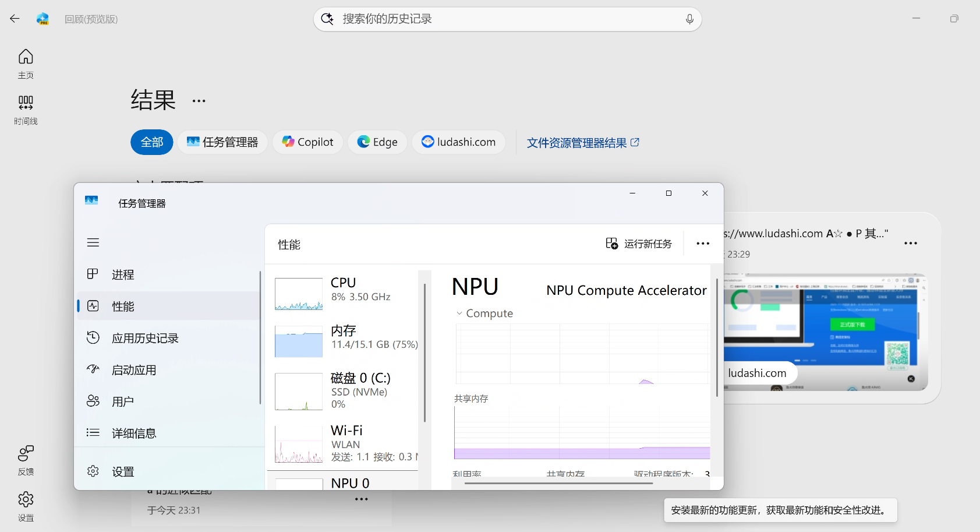Image resolution: width=980 pixels, height=532 pixels.
Task: Click the performance list vertical scrollbar
Action: 425,352
